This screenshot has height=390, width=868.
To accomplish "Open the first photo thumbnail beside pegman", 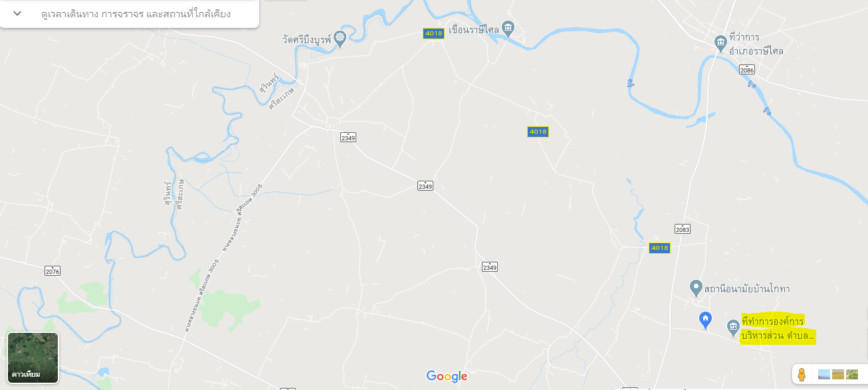I will coord(824,374).
